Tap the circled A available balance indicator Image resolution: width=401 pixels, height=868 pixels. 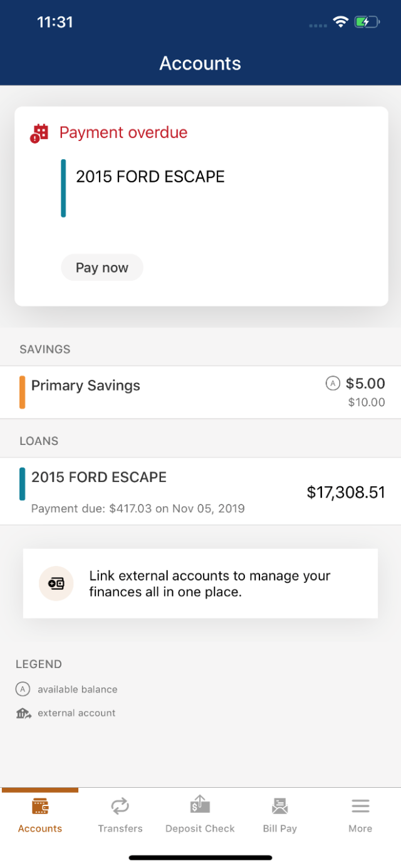click(x=333, y=383)
